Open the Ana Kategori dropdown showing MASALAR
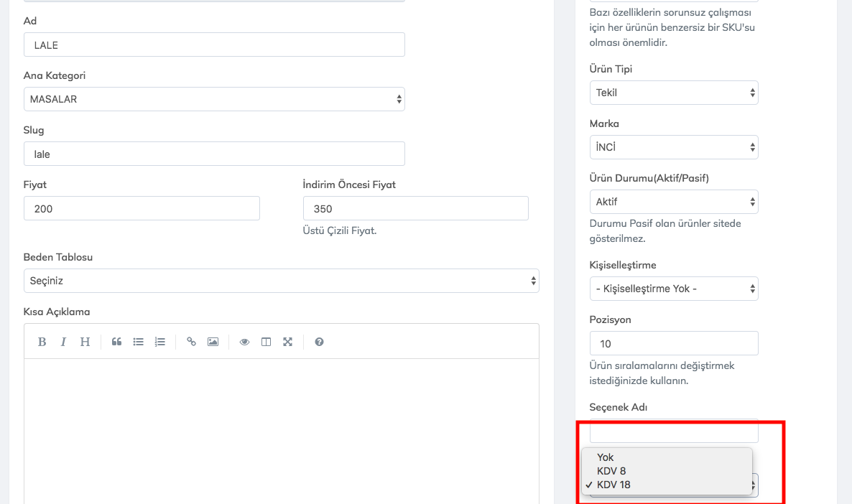 point(214,99)
